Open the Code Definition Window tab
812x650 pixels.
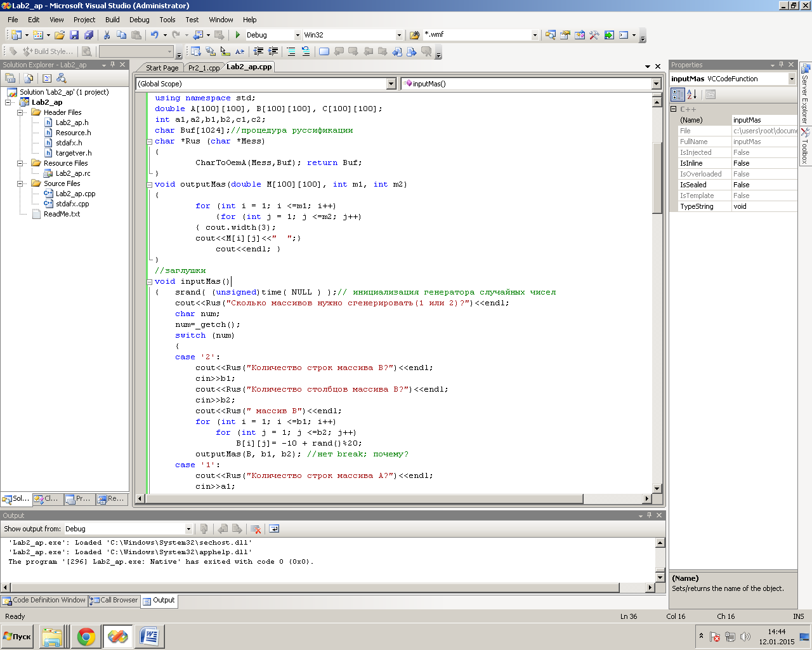pos(44,600)
